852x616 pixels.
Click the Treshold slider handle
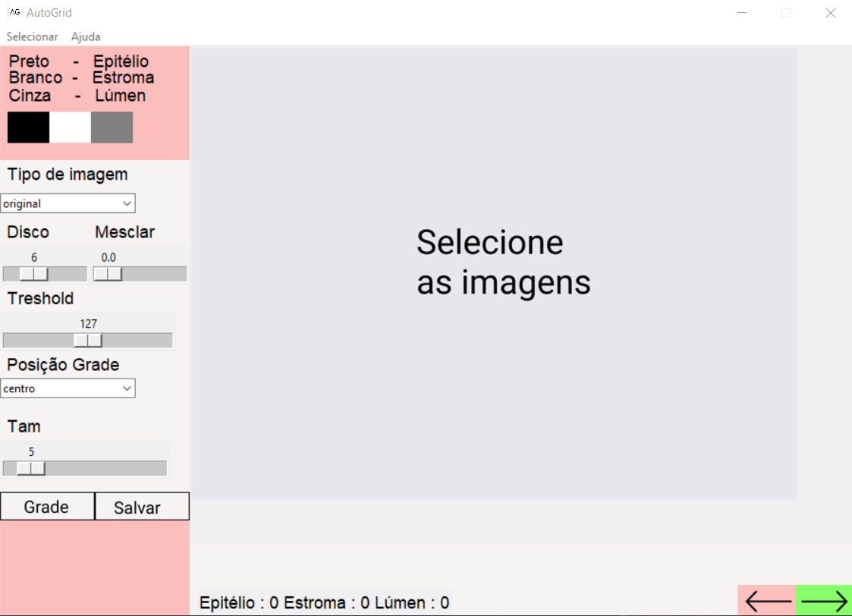(x=88, y=340)
